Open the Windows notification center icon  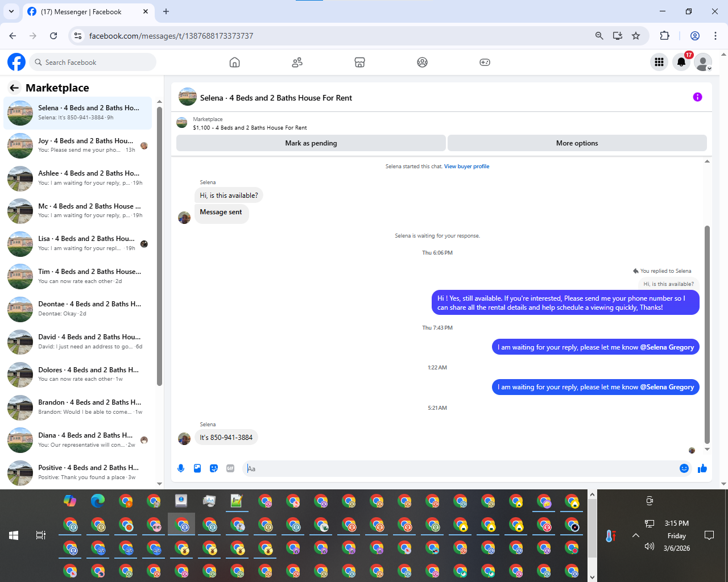pos(709,535)
